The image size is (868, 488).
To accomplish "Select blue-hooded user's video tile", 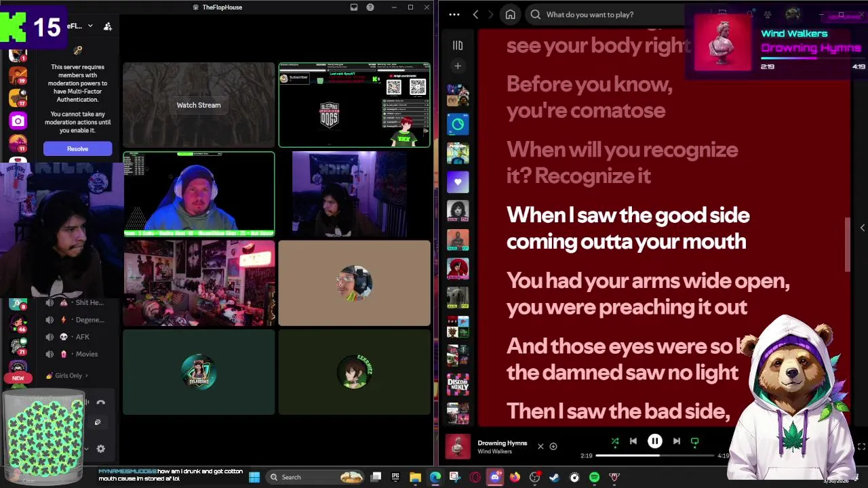I will pos(199,194).
